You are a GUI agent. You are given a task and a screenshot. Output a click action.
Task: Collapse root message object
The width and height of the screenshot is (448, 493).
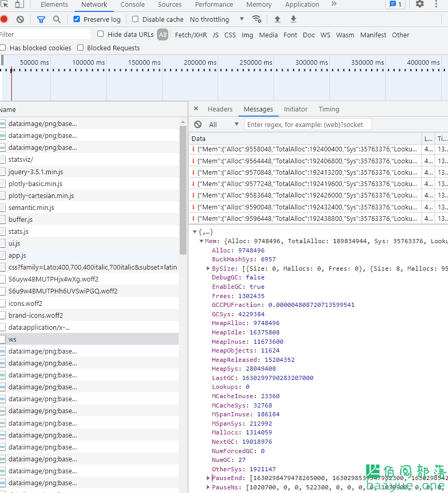pyautogui.click(x=194, y=232)
